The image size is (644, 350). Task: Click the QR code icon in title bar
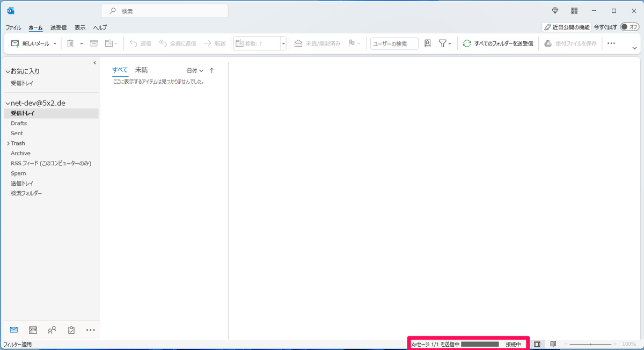(574, 11)
